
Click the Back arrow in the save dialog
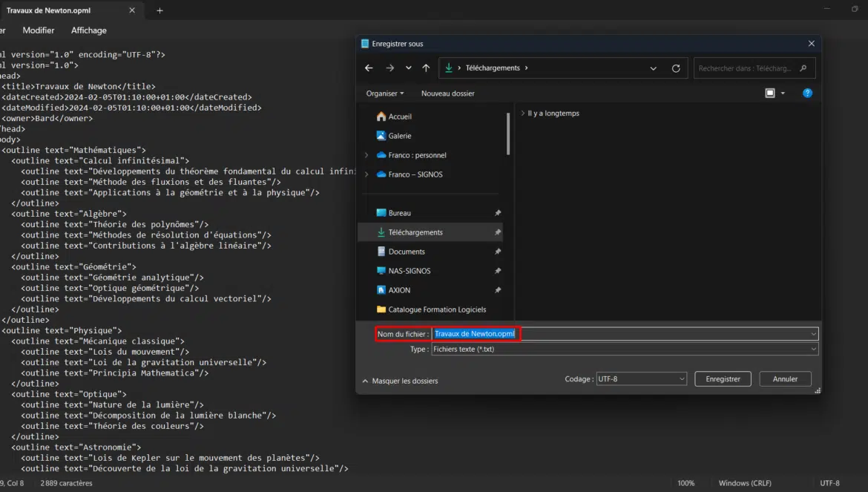tap(369, 68)
